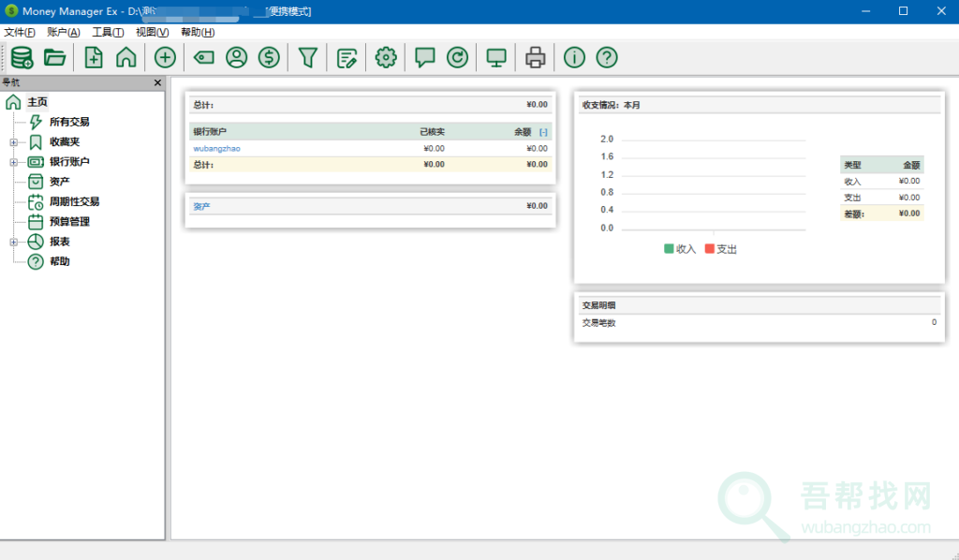
Task: Click the green 收入 legend swatch
Action: tap(669, 249)
